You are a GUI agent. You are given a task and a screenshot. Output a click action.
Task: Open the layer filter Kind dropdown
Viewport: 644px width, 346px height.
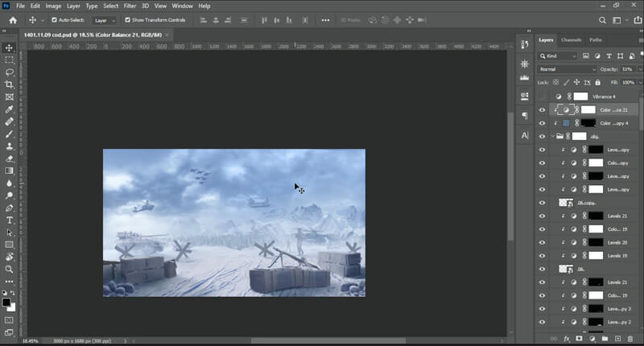(558, 56)
